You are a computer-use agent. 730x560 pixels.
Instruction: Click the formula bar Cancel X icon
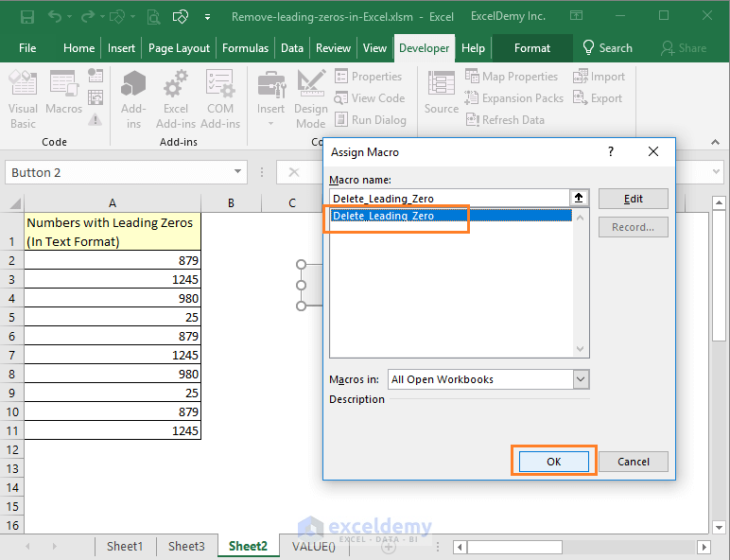point(294,172)
